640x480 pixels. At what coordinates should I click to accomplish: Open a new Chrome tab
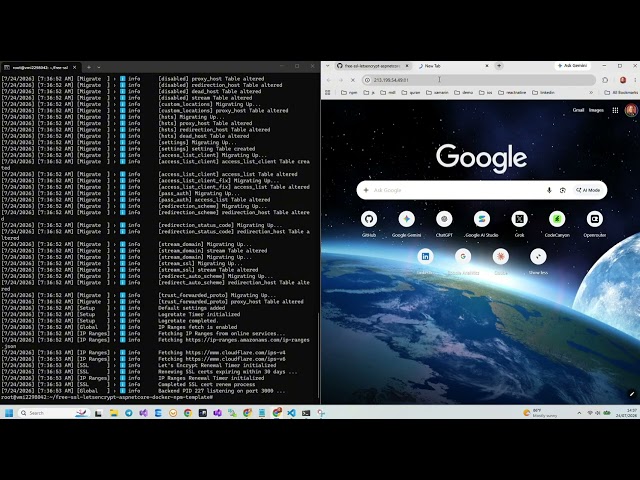[x=499, y=66]
